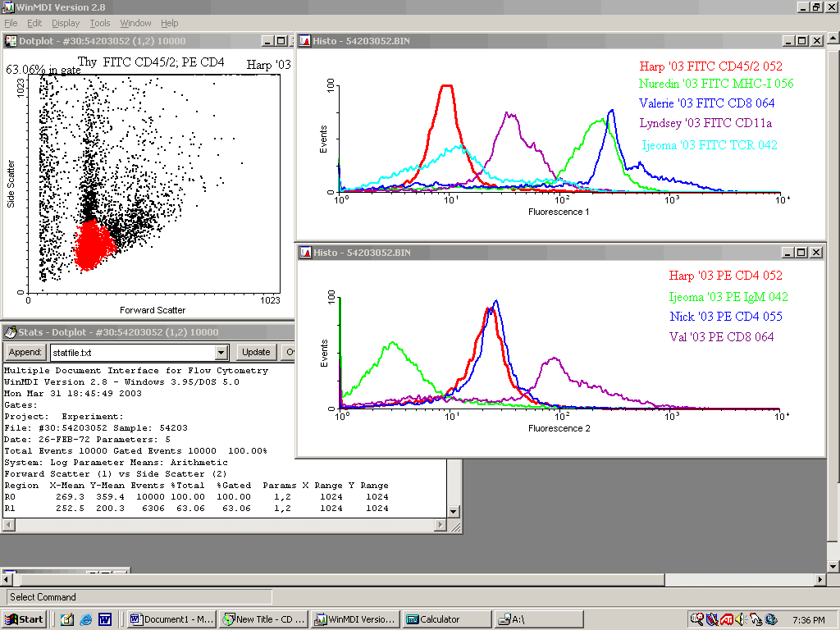
Task: Click the WinMDI application title icon
Action: (8, 7)
